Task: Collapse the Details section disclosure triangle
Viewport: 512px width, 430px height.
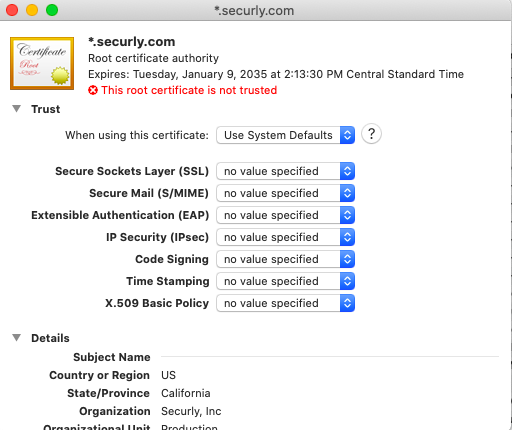Action: pyautogui.click(x=16, y=338)
